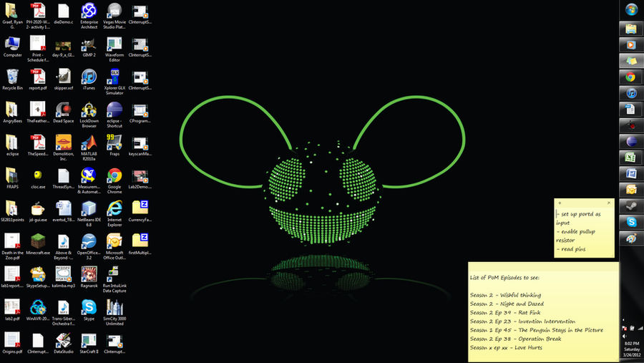Click the note line 'Season 2 Ep 39 - Rat Fink'
This screenshot has height=363, width=644.
tap(505, 312)
